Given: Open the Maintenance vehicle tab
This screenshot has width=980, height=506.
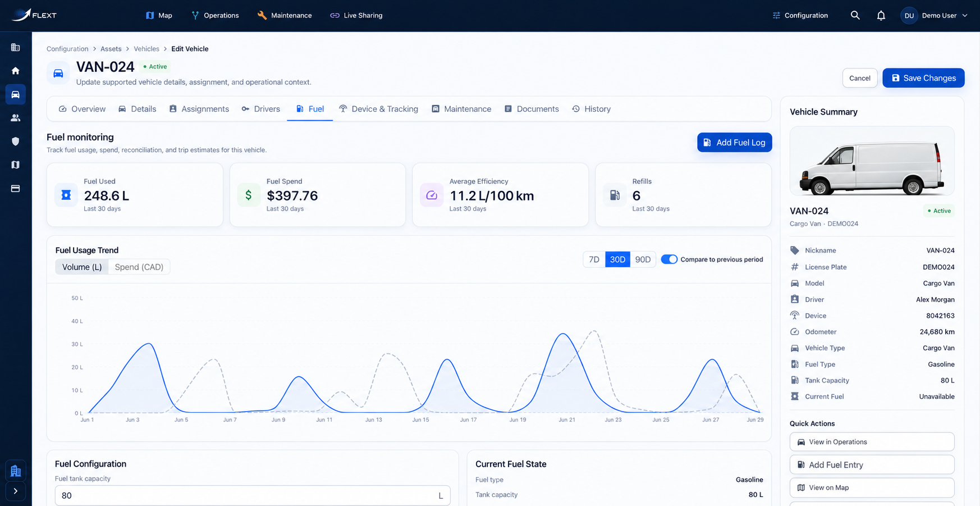Looking at the screenshot, I should pos(461,109).
